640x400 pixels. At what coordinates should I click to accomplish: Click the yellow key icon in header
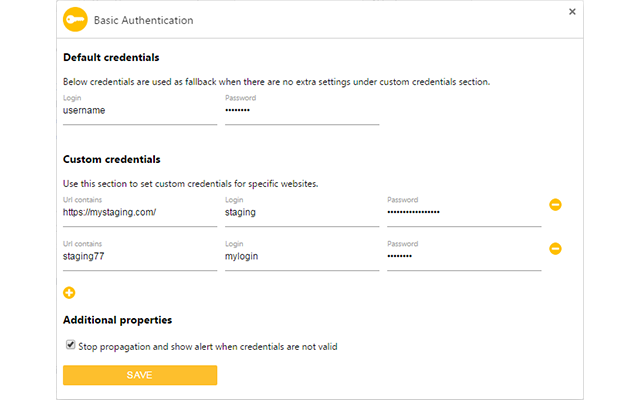pyautogui.click(x=75, y=20)
